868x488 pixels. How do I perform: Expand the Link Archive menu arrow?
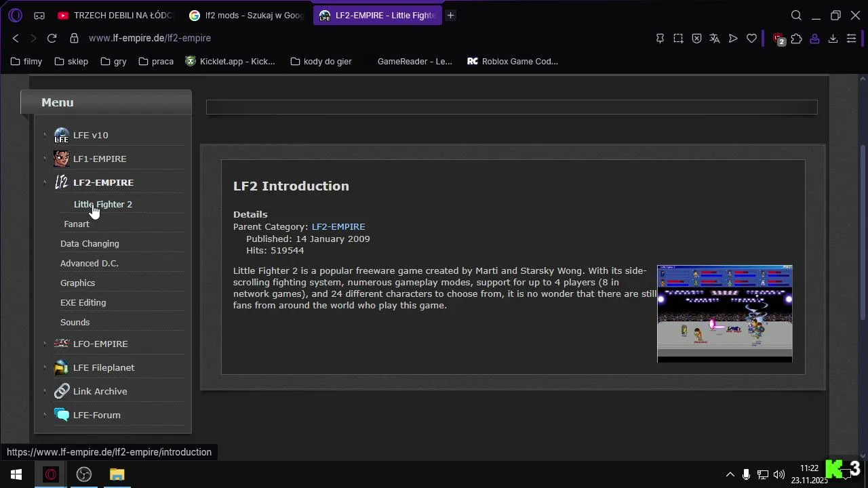click(45, 390)
